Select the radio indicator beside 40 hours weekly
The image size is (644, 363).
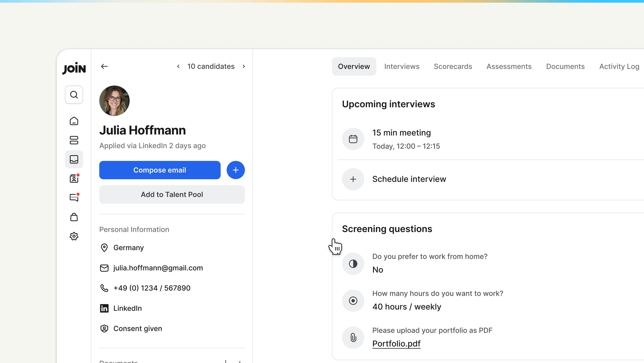click(353, 301)
